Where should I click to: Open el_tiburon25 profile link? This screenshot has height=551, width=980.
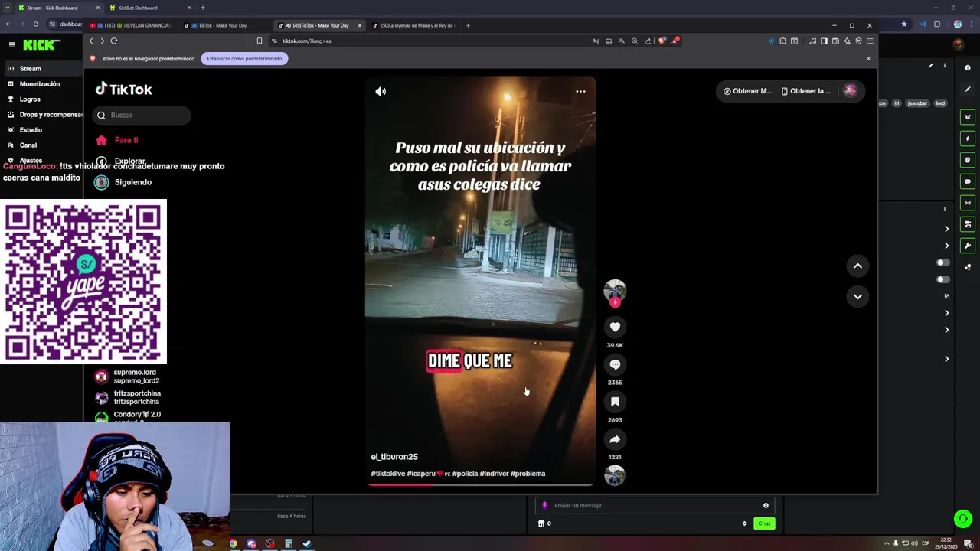tap(394, 457)
